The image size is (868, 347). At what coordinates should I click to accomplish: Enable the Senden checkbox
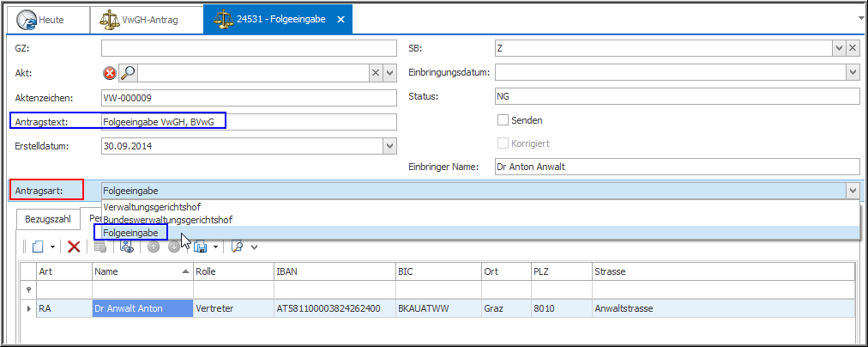tap(504, 120)
